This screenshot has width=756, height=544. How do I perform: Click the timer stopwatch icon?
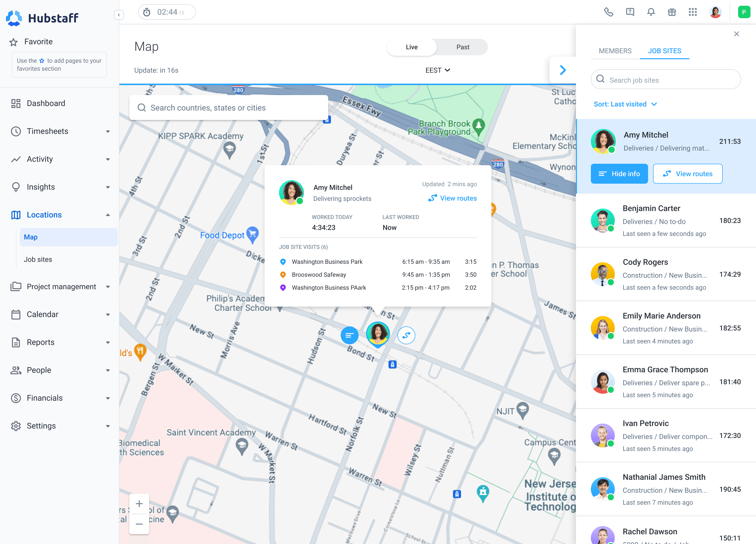(x=147, y=12)
